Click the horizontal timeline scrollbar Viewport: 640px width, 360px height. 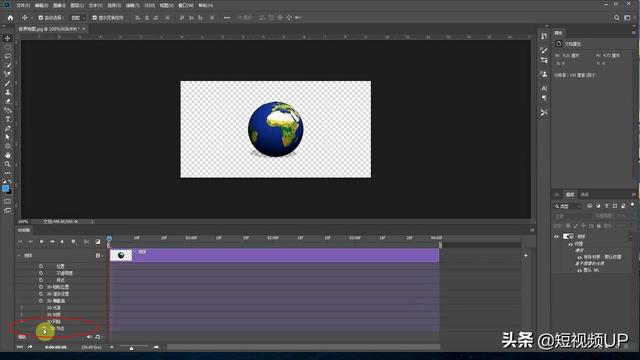pyautogui.click(x=303, y=347)
